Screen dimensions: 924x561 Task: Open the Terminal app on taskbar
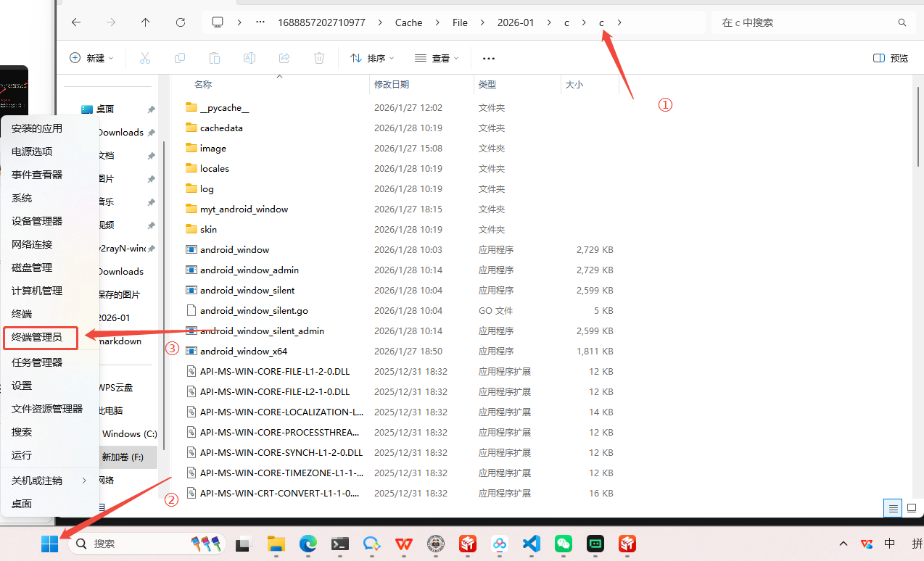pos(340,544)
